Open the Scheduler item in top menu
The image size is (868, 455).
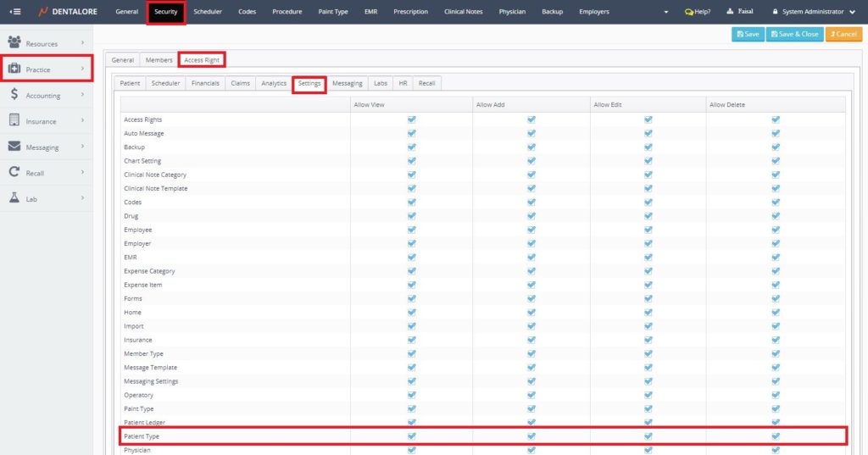208,12
